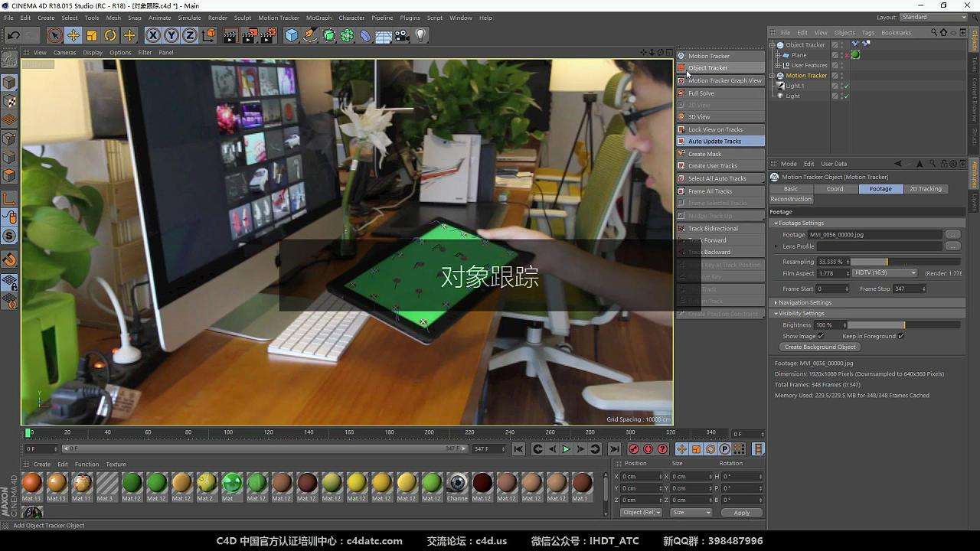Add a Light object from toolbar
Viewport: 980px width, 551px height.
(x=420, y=35)
